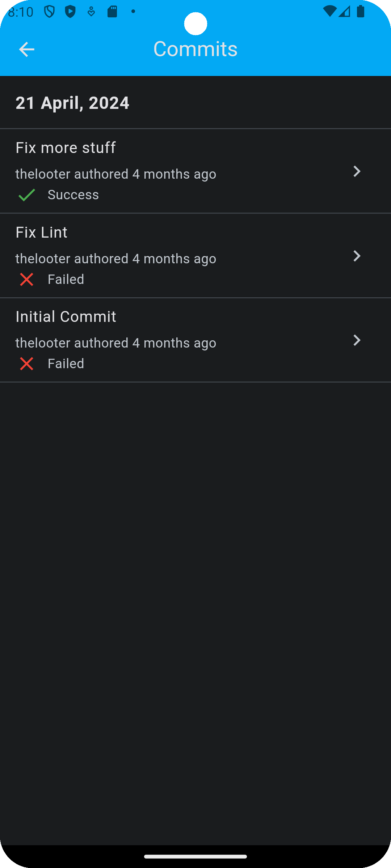Click the Failed label under Initial Commit
Screen dimensions: 391x868
click(66, 364)
